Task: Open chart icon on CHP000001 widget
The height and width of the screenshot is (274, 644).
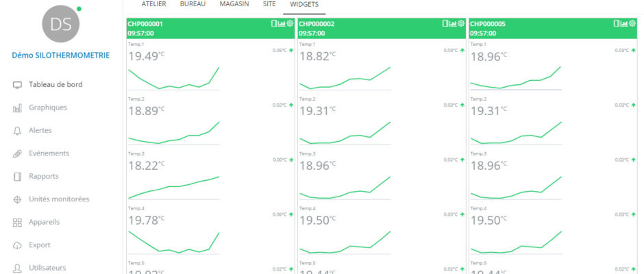Action: click(282, 23)
